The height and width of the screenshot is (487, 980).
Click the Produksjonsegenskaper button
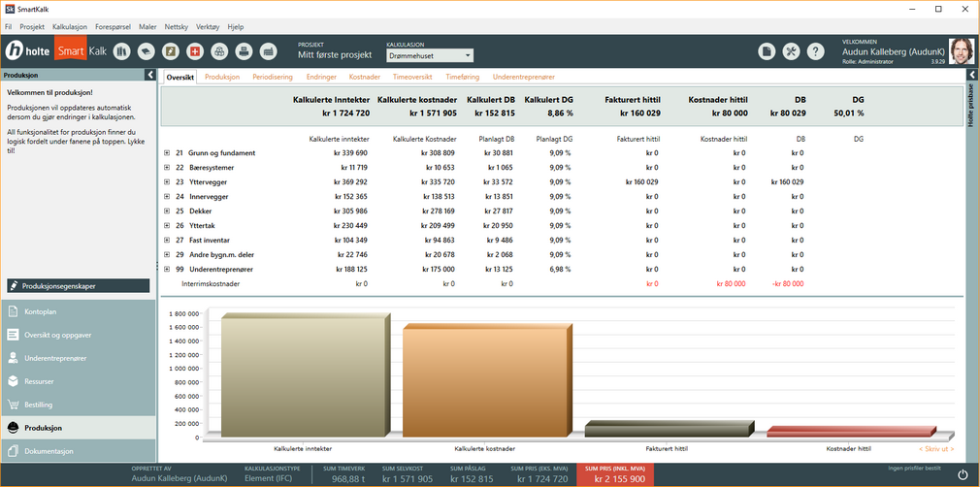tap(78, 286)
